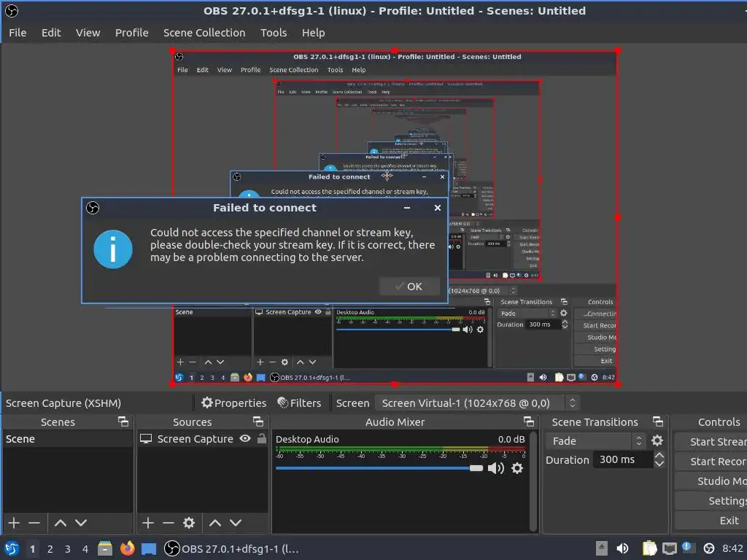The height and width of the screenshot is (560, 747).
Task: Open clipboard manager tray icon
Action: pos(649,548)
